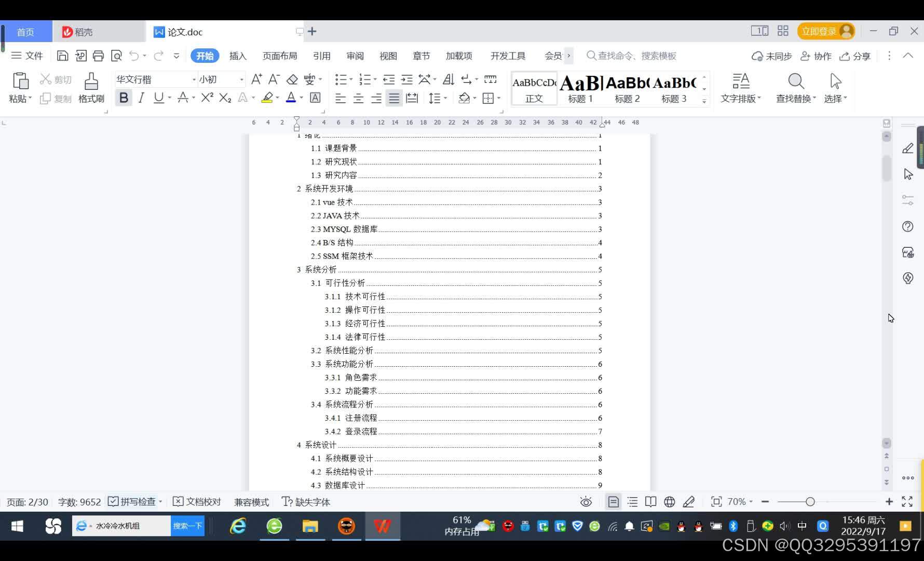
Task: Open the File menu
Action: [27, 56]
